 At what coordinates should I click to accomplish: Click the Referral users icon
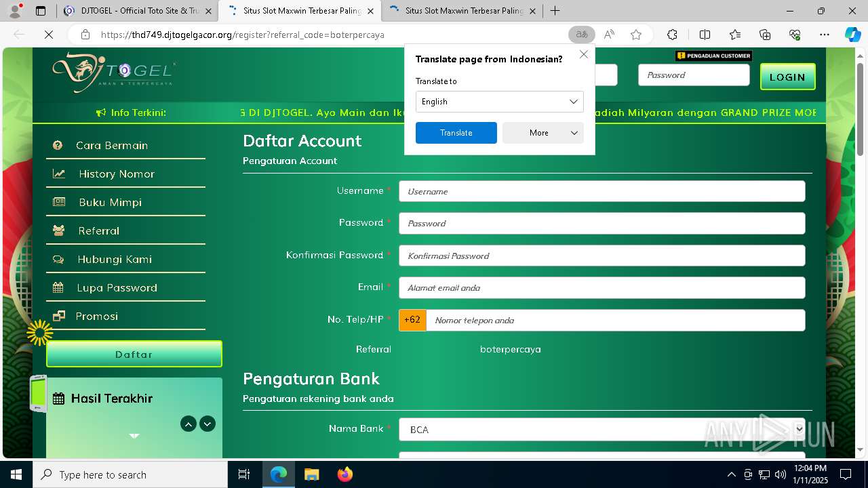59,230
